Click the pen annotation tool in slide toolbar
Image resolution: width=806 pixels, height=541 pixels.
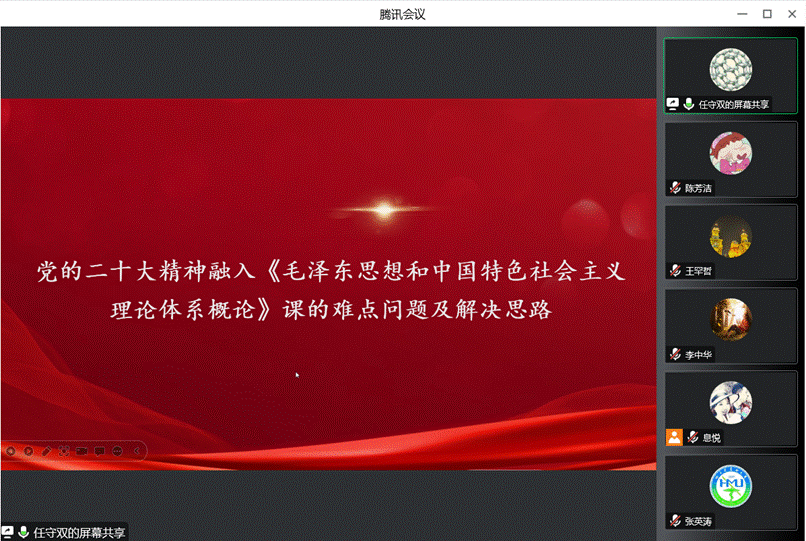[x=46, y=451]
